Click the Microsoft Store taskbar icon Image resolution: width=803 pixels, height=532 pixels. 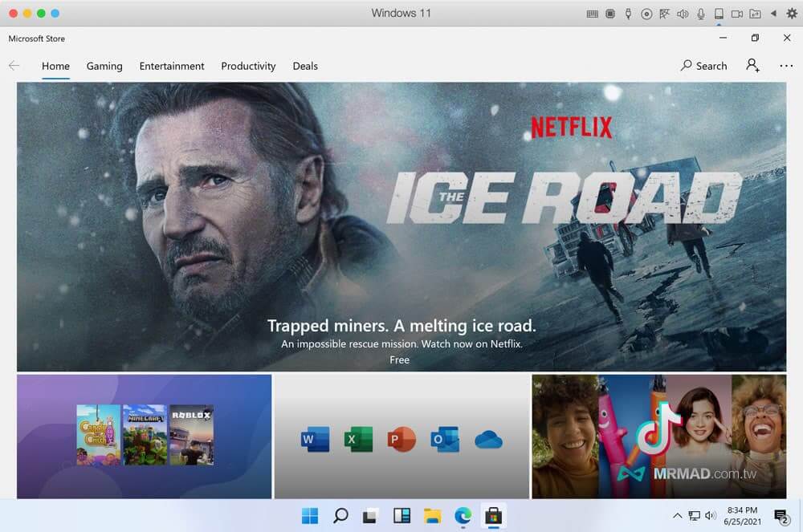(494, 516)
